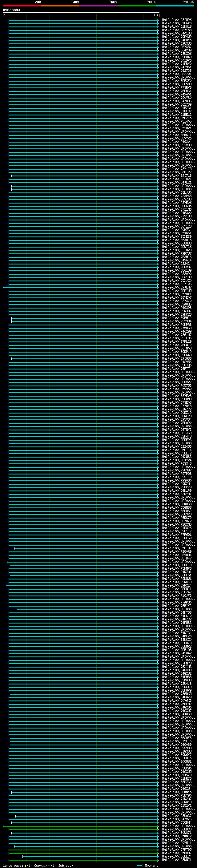Click the query end position 334
Viewport: 197px width, 868px height.
click(155, 15)
